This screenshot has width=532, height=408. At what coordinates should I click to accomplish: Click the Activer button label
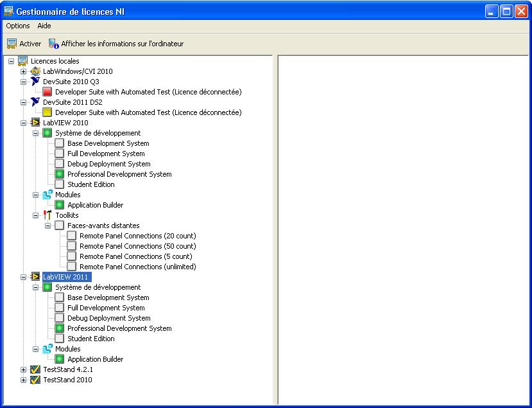(x=30, y=44)
